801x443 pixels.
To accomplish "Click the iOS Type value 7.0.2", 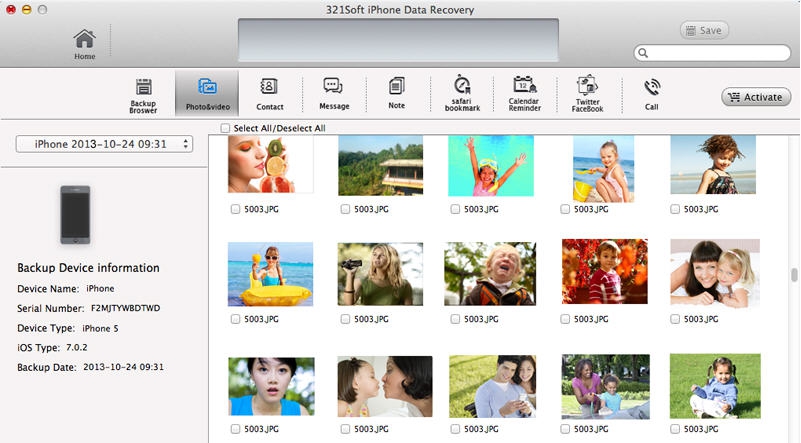I will [77, 347].
